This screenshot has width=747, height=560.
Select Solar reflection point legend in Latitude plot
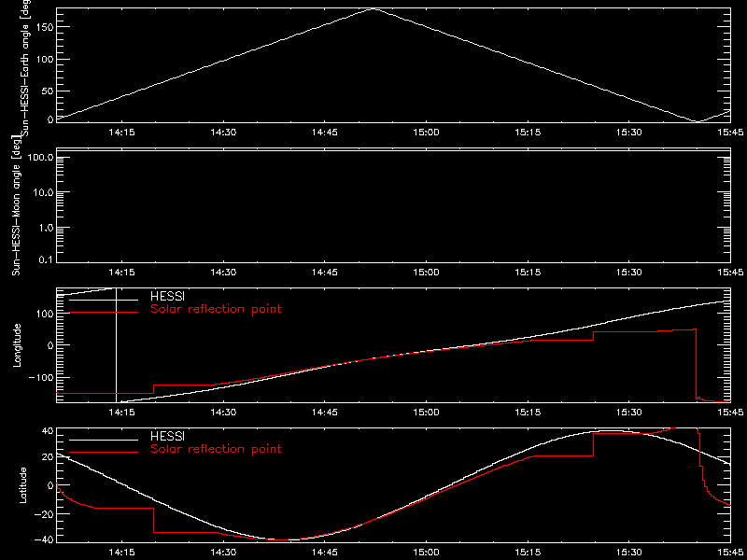[216, 449]
